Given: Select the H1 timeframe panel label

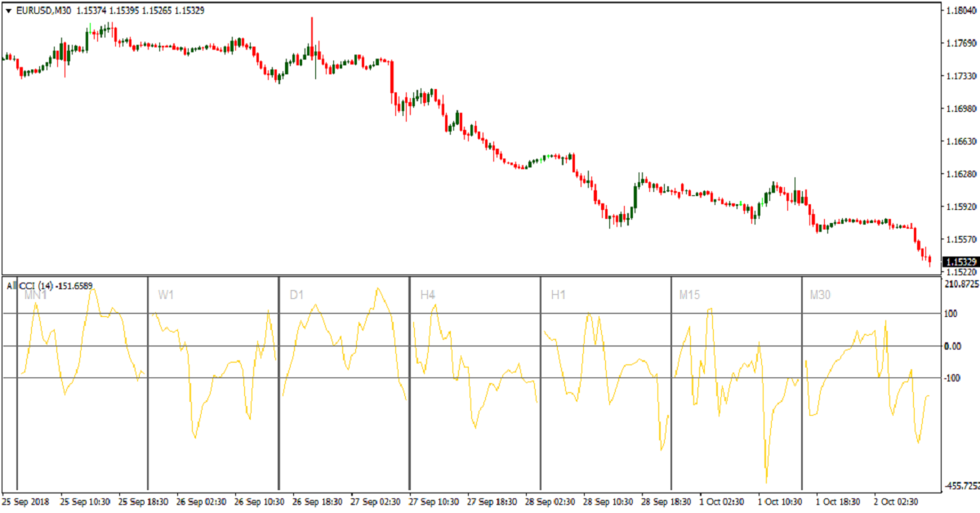Looking at the screenshot, I should (x=558, y=295).
